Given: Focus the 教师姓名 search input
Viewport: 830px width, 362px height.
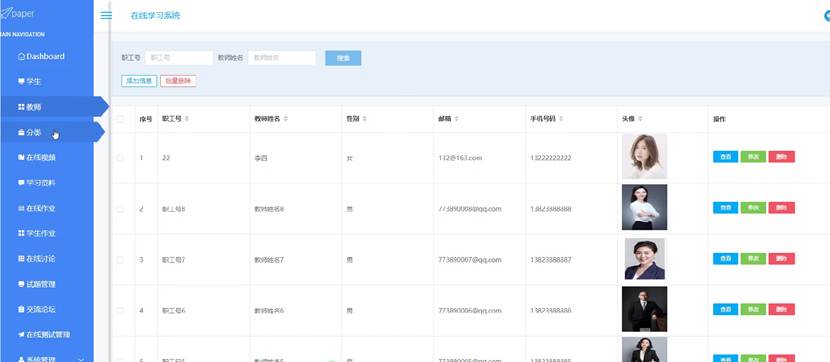Looking at the screenshot, I should point(282,58).
